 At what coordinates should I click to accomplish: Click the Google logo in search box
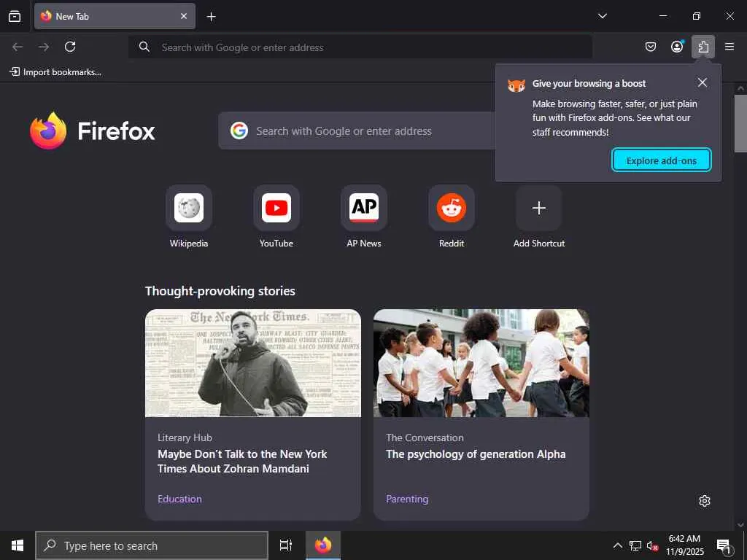239,131
